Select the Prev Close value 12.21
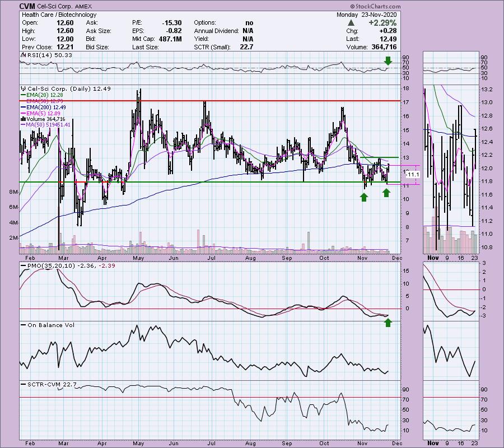Screen dimensions: 504x448 click(65, 47)
